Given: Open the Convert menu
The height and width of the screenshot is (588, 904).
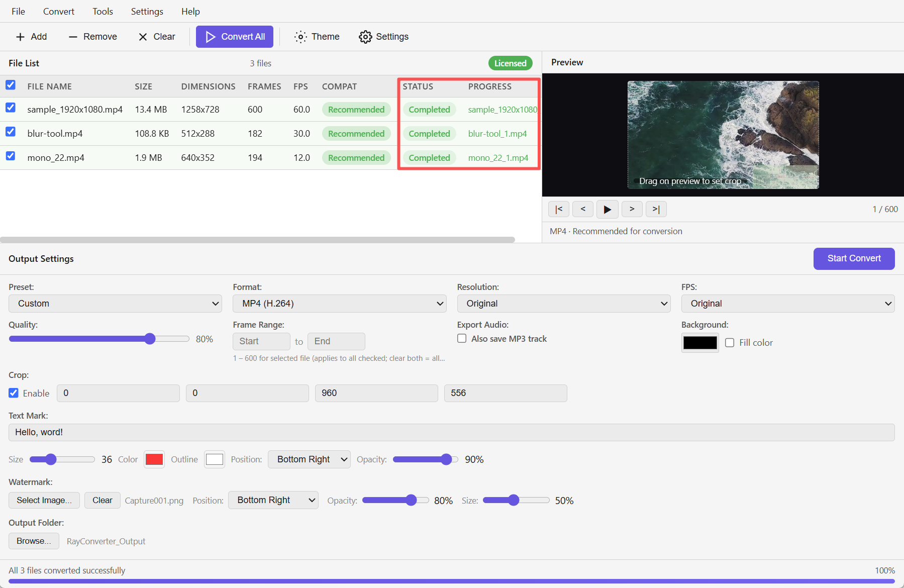Looking at the screenshot, I should (59, 11).
